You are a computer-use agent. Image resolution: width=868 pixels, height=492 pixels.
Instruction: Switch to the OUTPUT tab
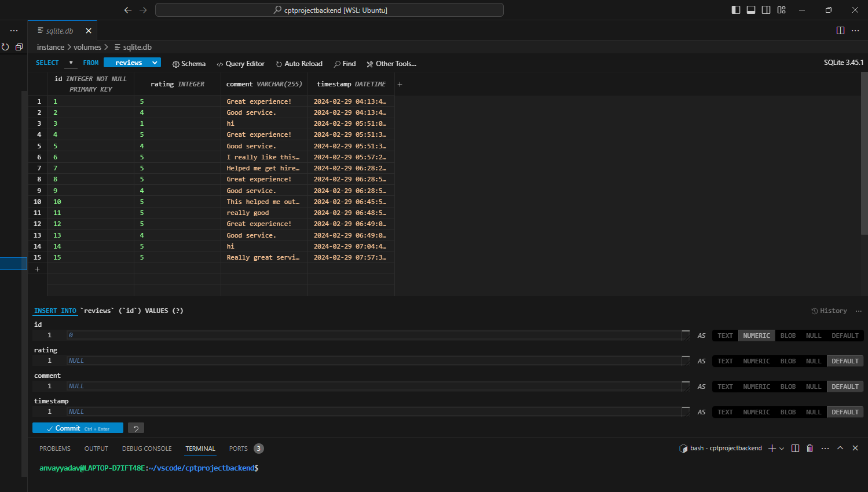coord(96,449)
